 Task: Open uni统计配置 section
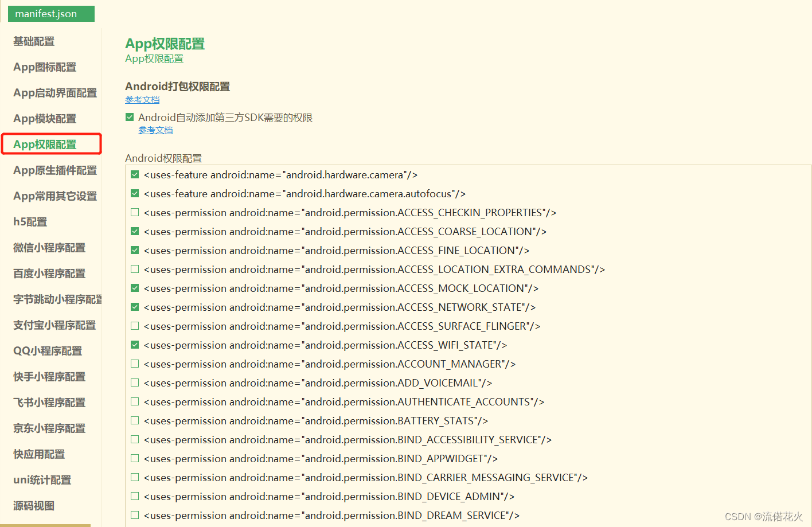click(42, 480)
